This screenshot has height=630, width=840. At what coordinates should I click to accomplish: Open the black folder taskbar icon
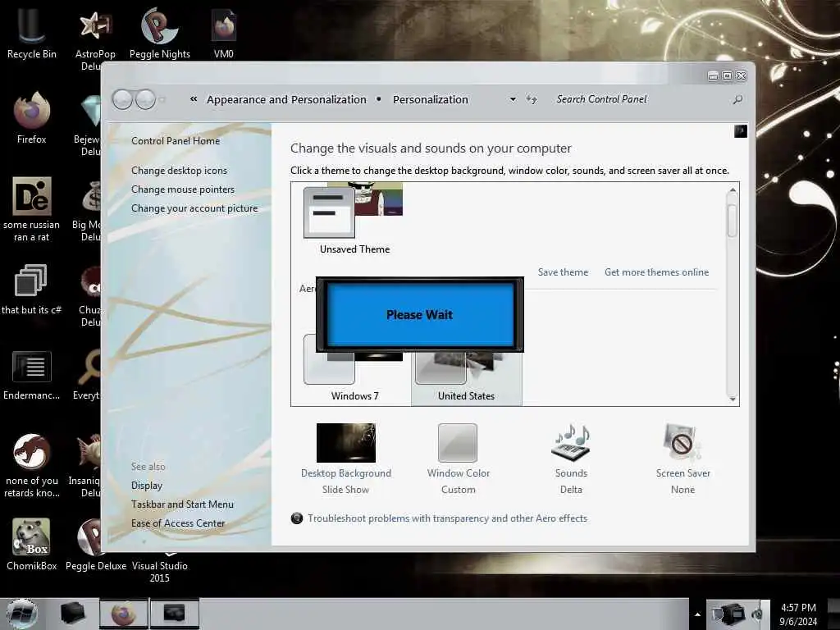click(73, 614)
